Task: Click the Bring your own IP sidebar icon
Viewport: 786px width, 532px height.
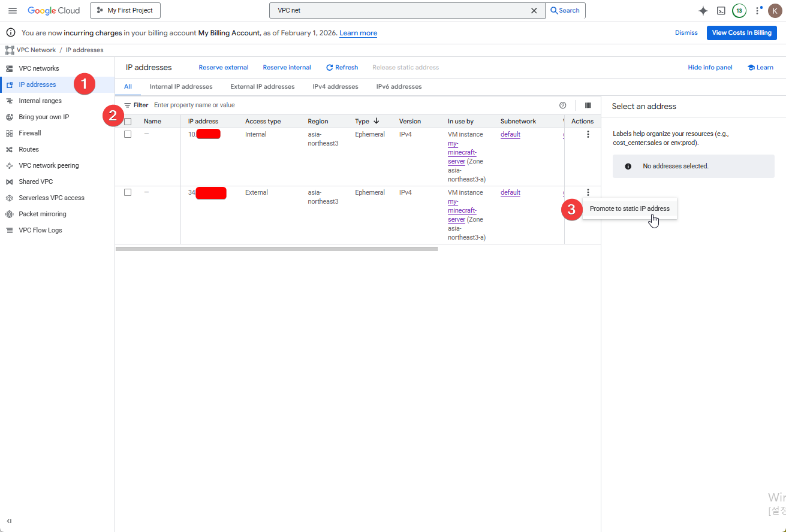Action: tap(10, 117)
